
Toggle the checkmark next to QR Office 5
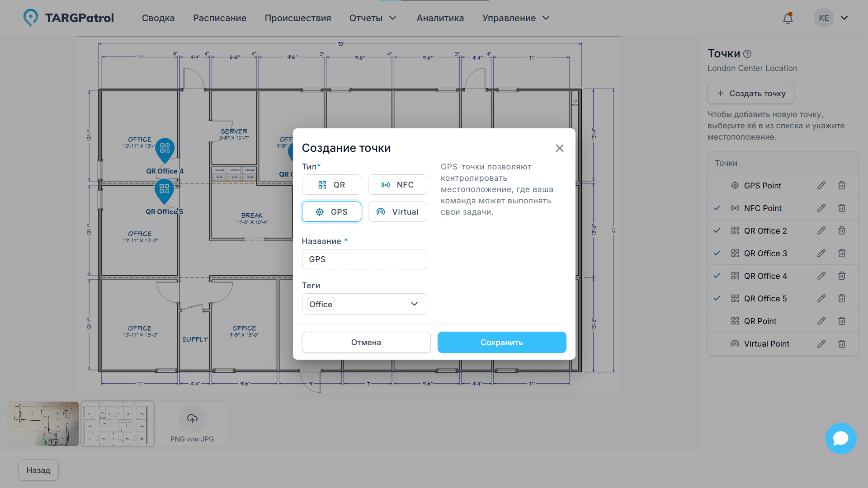[x=717, y=298]
